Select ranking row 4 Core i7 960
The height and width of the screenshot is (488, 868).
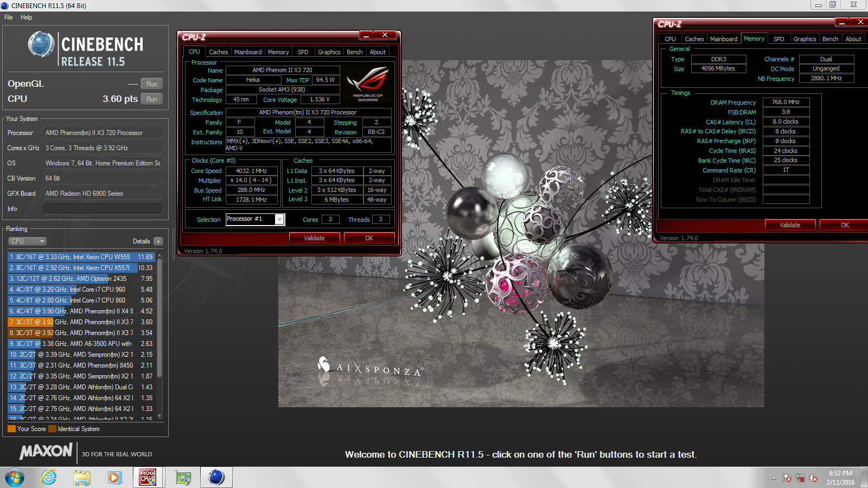tap(81, 290)
